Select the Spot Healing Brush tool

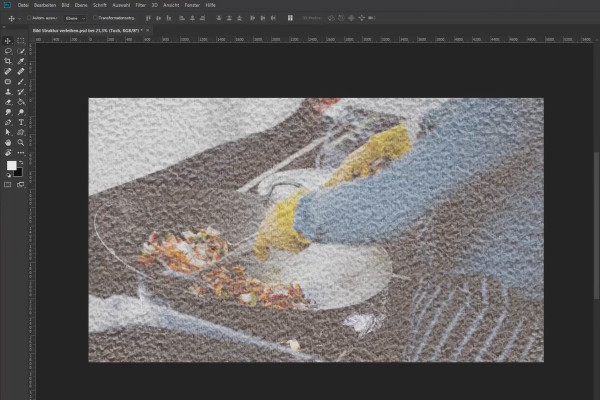click(x=8, y=72)
